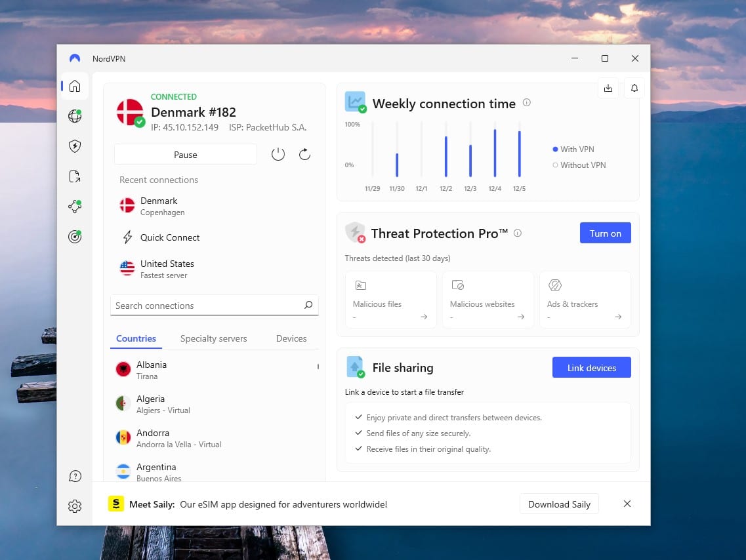Click the 12/4 chart bar
The image size is (746, 560).
tap(495, 153)
